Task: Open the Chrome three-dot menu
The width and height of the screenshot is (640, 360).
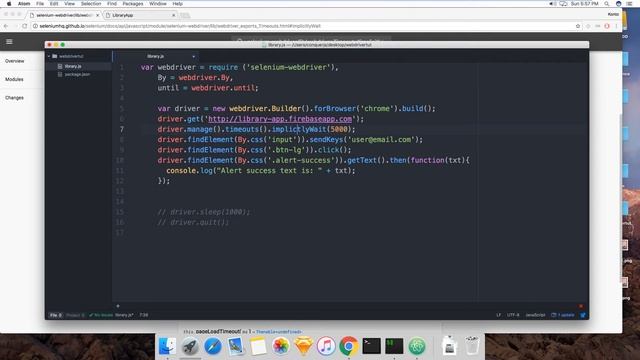Action: (x=616, y=26)
